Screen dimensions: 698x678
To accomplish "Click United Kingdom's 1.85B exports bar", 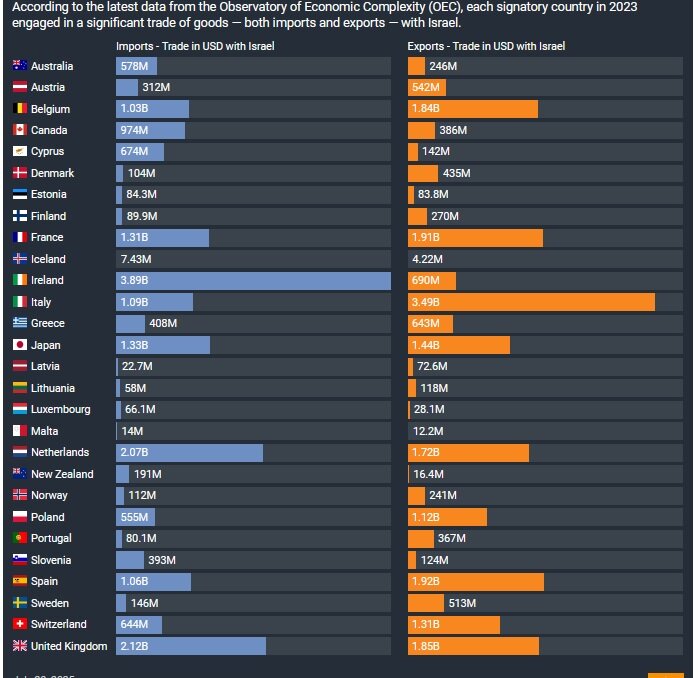I will coord(473,646).
